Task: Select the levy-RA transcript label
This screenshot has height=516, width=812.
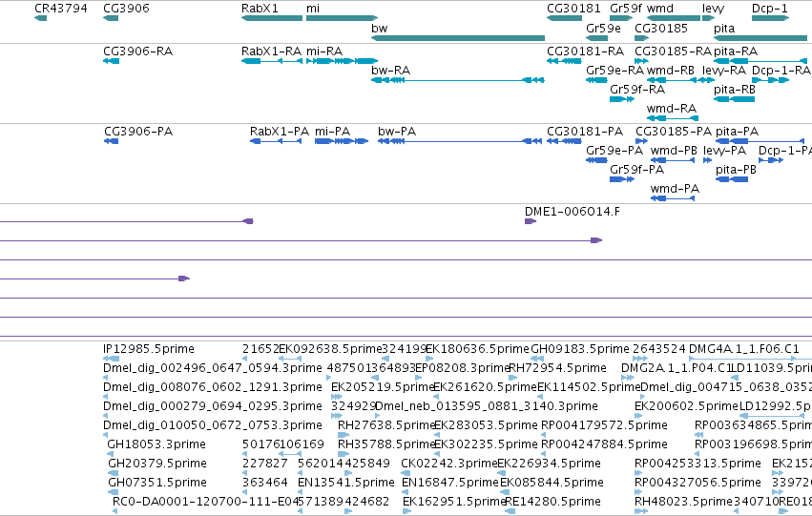Action: (x=724, y=71)
